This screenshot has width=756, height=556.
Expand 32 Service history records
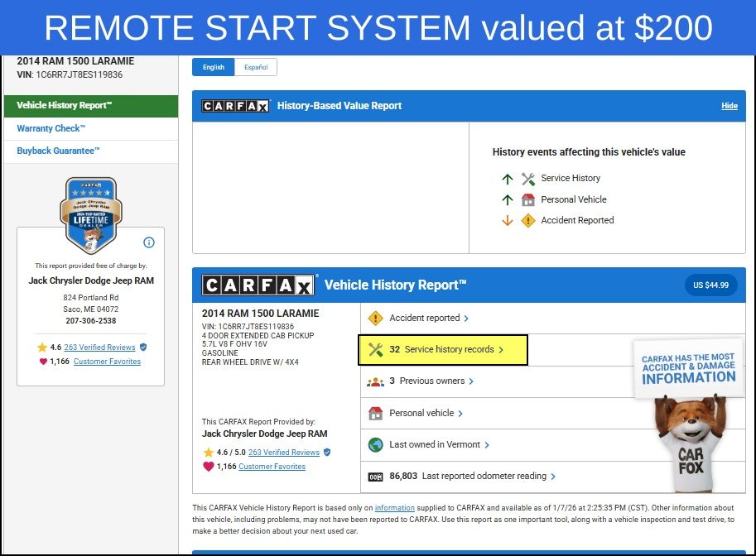(447, 350)
